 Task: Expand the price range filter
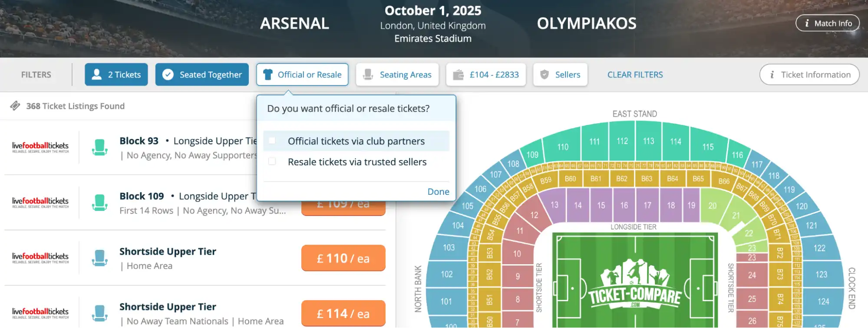[485, 74]
